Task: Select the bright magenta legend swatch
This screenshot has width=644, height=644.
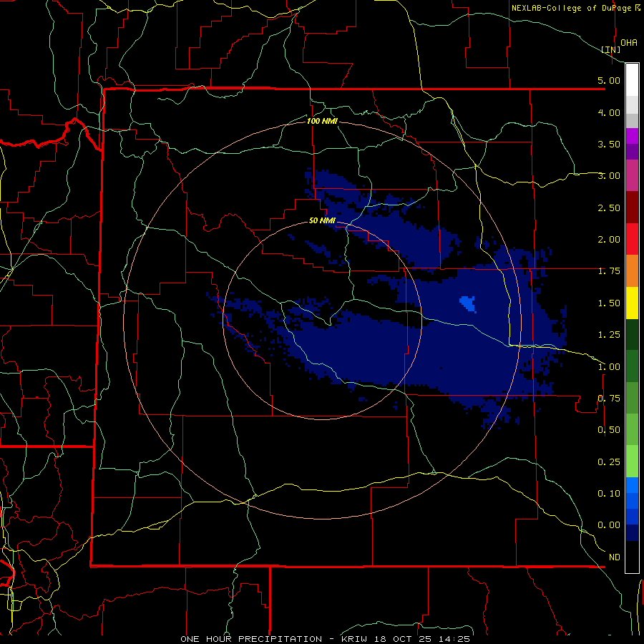Action: tap(632, 136)
